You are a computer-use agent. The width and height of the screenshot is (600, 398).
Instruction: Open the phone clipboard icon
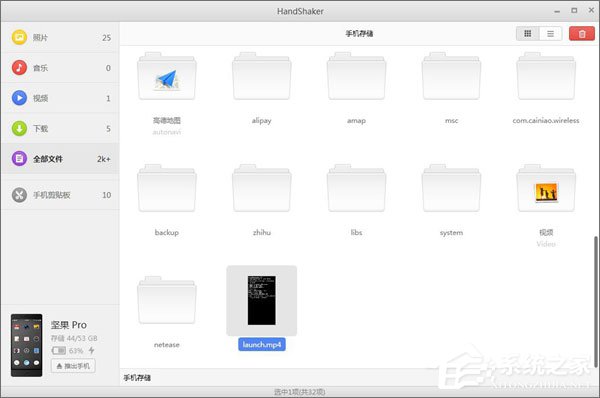pyautogui.click(x=19, y=195)
